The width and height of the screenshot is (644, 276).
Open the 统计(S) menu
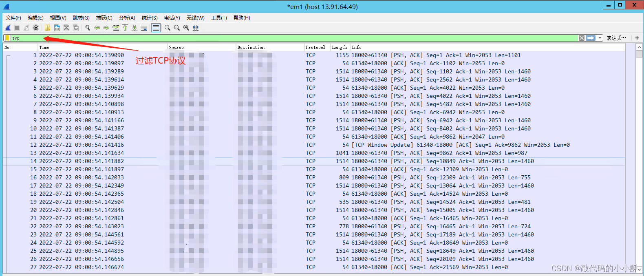click(150, 18)
